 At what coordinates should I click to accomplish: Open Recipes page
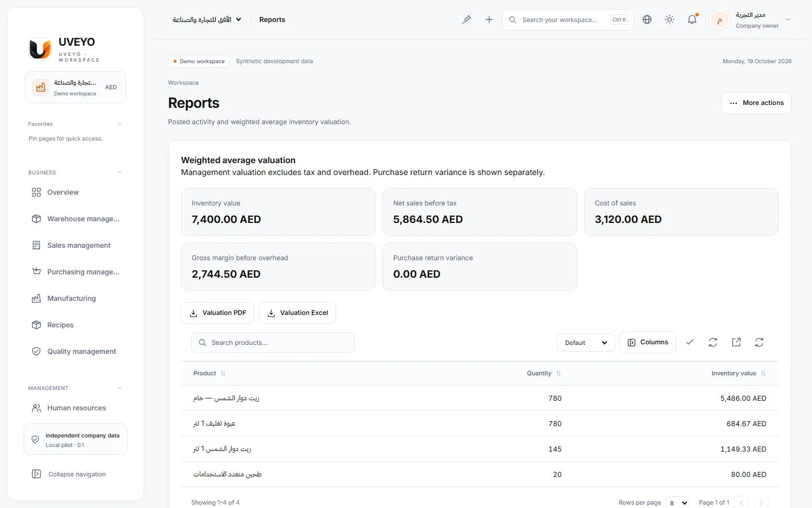click(x=76, y=325)
